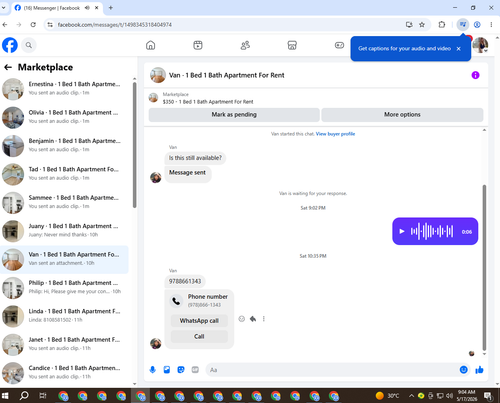The height and width of the screenshot is (403, 500).
Task: Open Windows Start menu
Action: tap(5, 396)
